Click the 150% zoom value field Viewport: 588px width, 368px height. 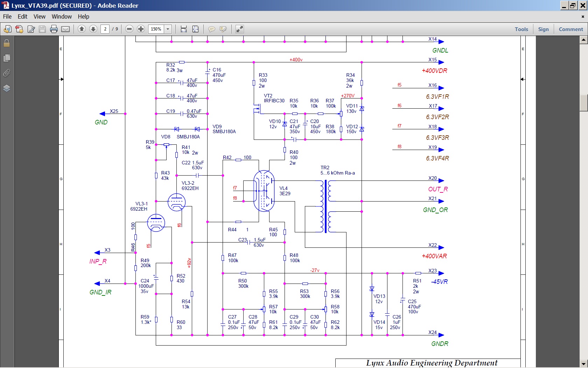pos(156,29)
